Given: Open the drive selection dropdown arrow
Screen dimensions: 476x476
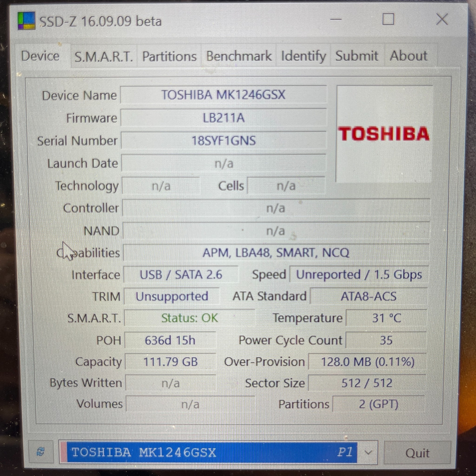Looking at the screenshot, I should click(x=368, y=452).
